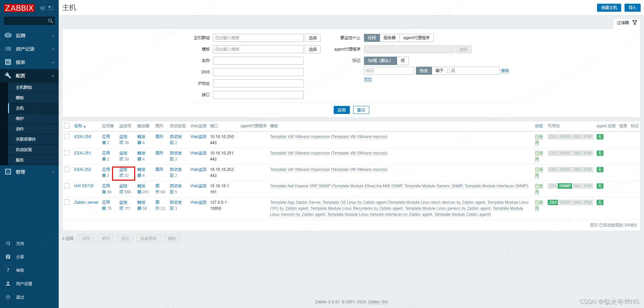This screenshot has height=308, width=644.
Task: Select 或 tag mode
Action: 403,61
